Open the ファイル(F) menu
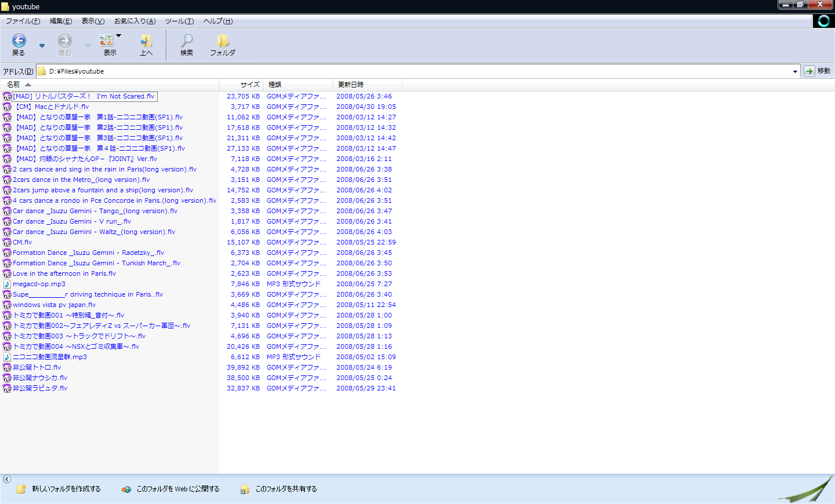This screenshot has height=504, width=835. click(x=23, y=21)
